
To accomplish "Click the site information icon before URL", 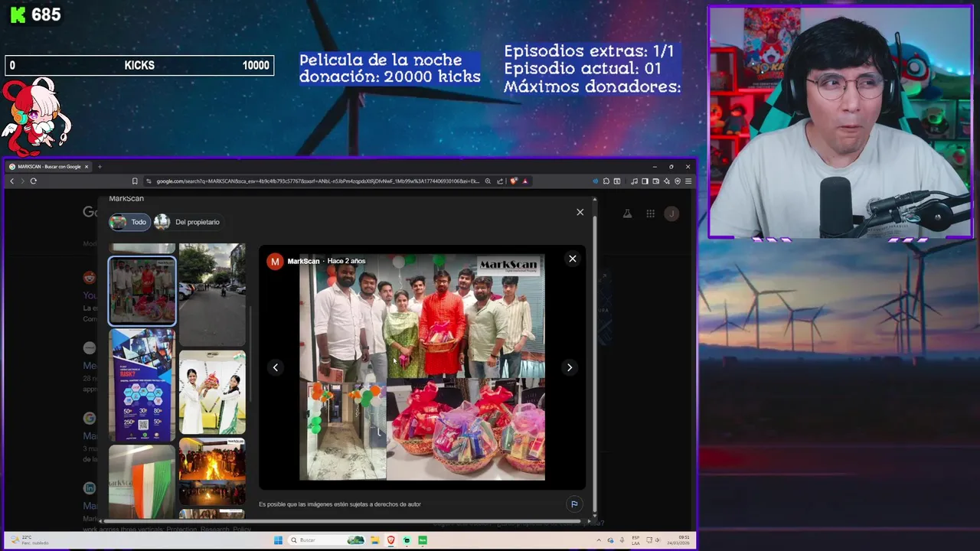I will [149, 181].
